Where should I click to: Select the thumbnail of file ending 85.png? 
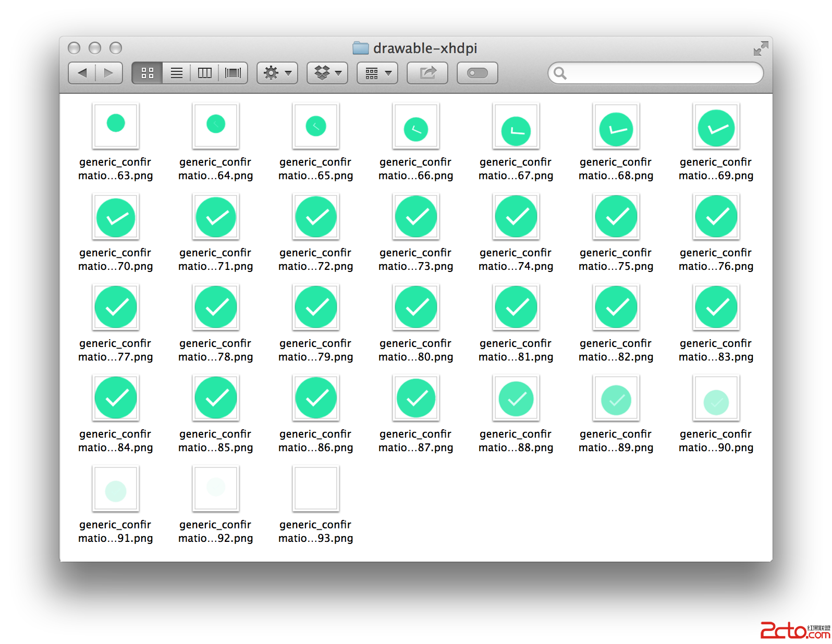[216, 398]
